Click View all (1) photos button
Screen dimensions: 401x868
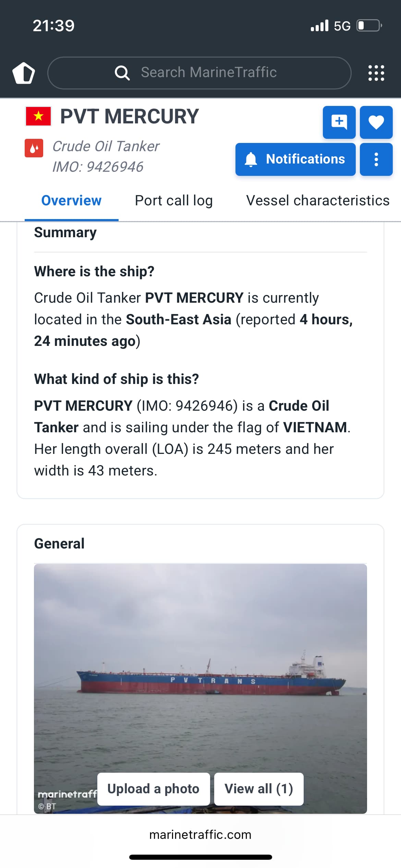click(259, 789)
